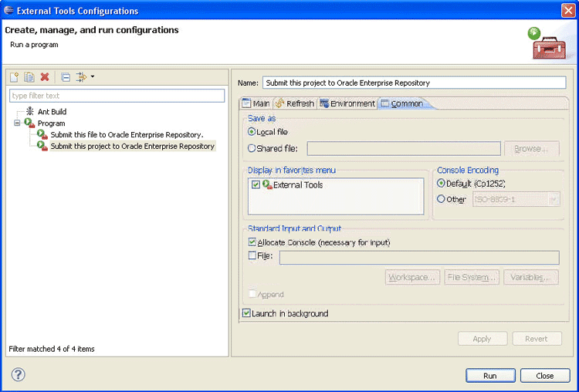Collapse the Program tree node
This screenshot has height=392, width=579.
tap(17, 123)
